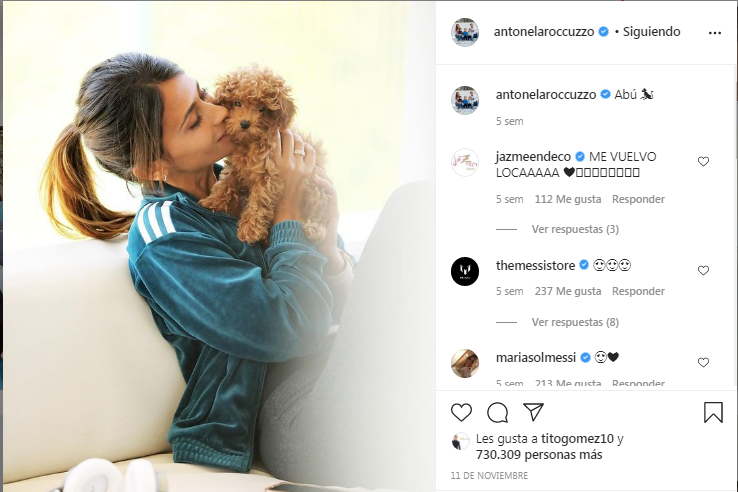The width and height of the screenshot is (738, 492).
Task: Save the post with the bookmark icon
Action: point(713,412)
